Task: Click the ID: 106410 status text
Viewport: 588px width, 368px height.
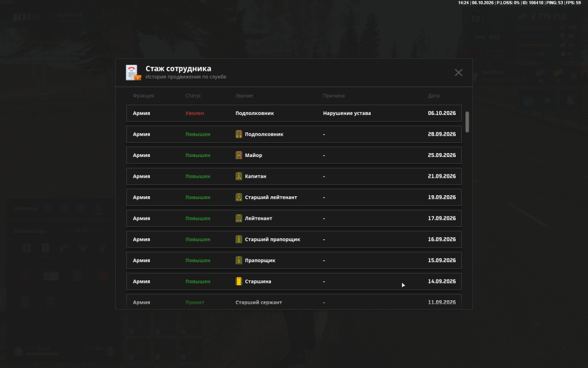Action: click(x=533, y=3)
